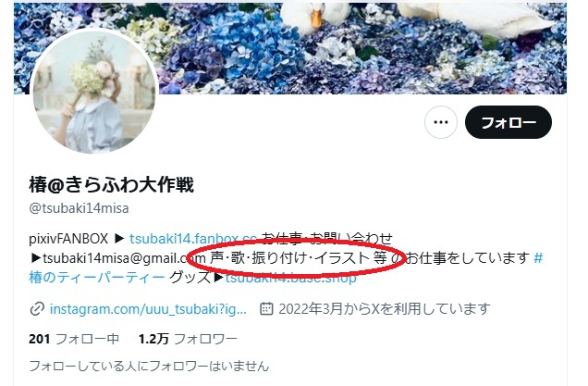Viewport: 588px width, 386px height.
Task: Click the @tsubaki14misa handle text
Action: [x=79, y=208]
